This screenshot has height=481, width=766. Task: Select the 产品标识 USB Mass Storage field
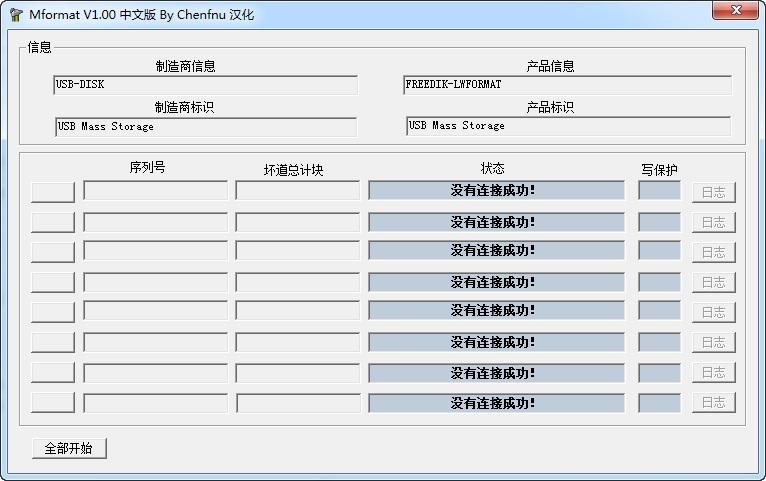pos(568,126)
